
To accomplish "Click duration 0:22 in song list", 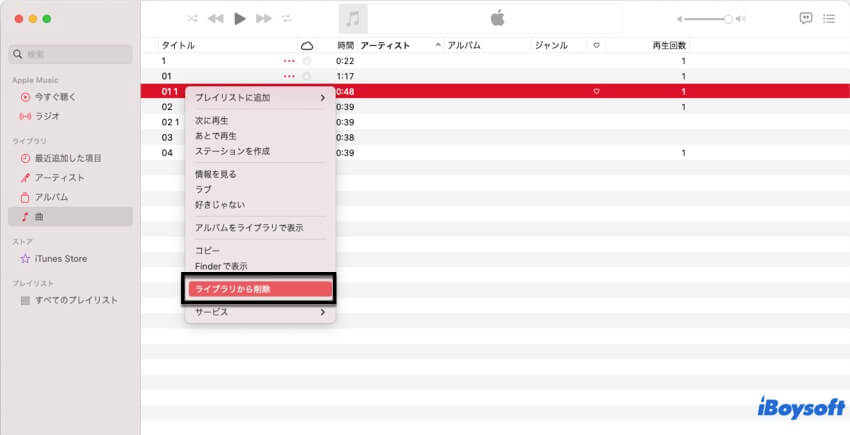I will click(x=345, y=61).
